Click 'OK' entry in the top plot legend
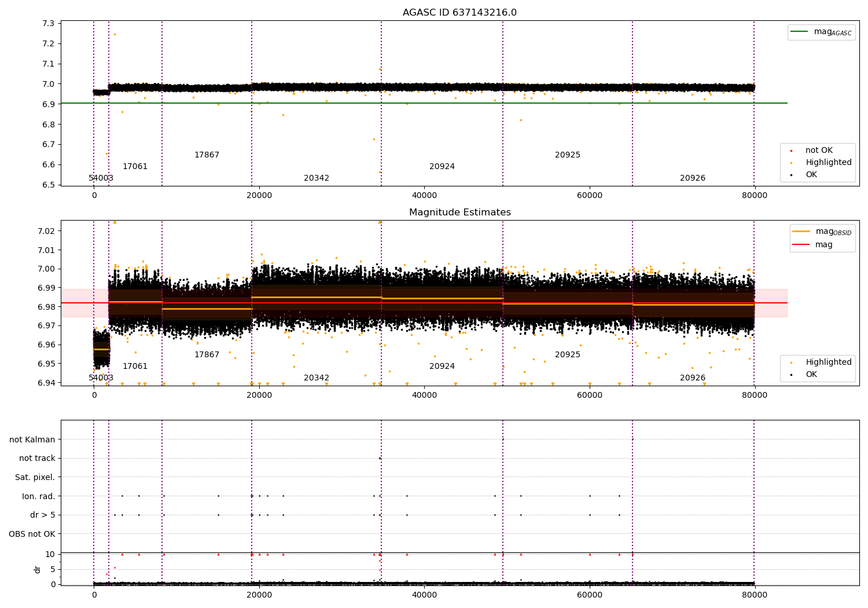 pos(804,175)
